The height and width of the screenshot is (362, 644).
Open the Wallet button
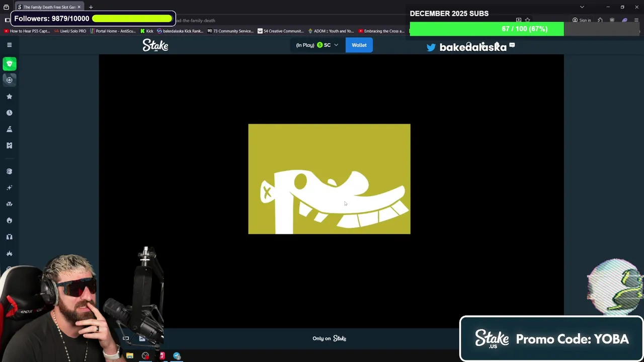(359, 45)
